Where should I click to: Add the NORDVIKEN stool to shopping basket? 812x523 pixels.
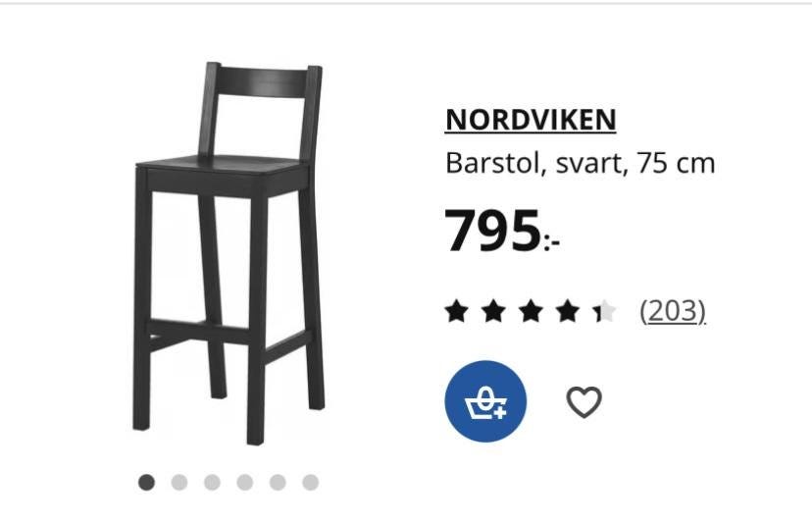click(x=485, y=401)
